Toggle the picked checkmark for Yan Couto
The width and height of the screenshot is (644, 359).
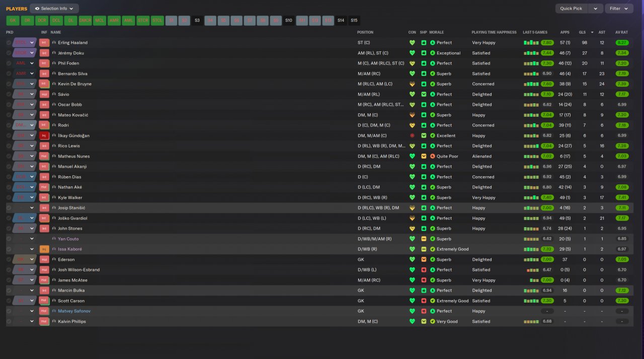pos(9,239)
